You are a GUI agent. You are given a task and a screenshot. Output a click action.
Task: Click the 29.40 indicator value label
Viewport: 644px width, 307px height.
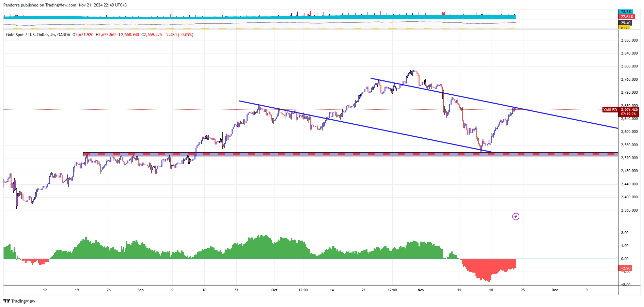[626, 23]
